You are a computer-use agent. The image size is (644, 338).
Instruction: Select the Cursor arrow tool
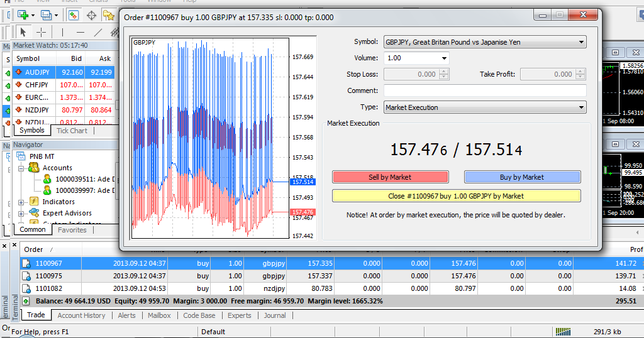(x=23, y=32)
